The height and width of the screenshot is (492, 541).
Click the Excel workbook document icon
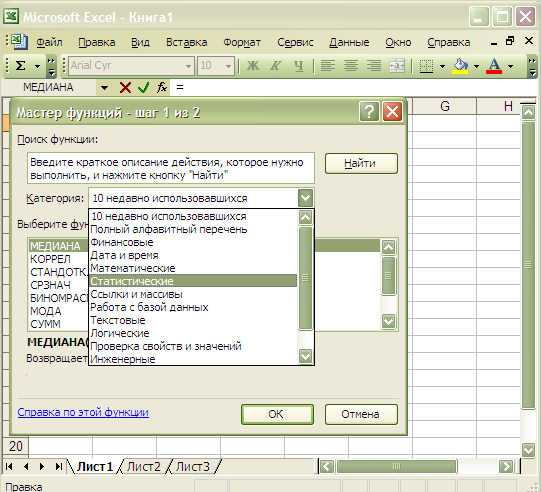coord(19,42)
